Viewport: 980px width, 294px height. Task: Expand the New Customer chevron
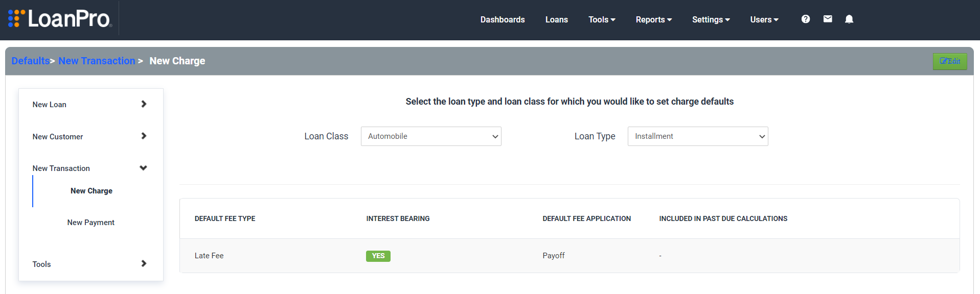[144, 136]
